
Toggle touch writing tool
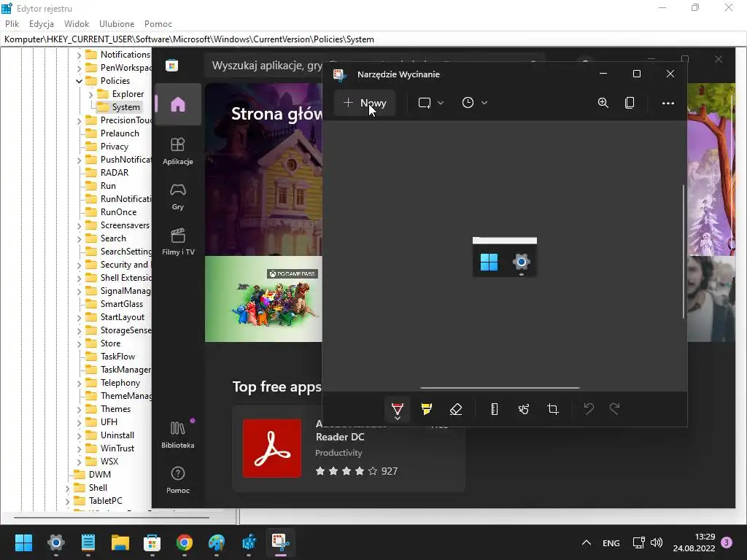click(524, 410)
